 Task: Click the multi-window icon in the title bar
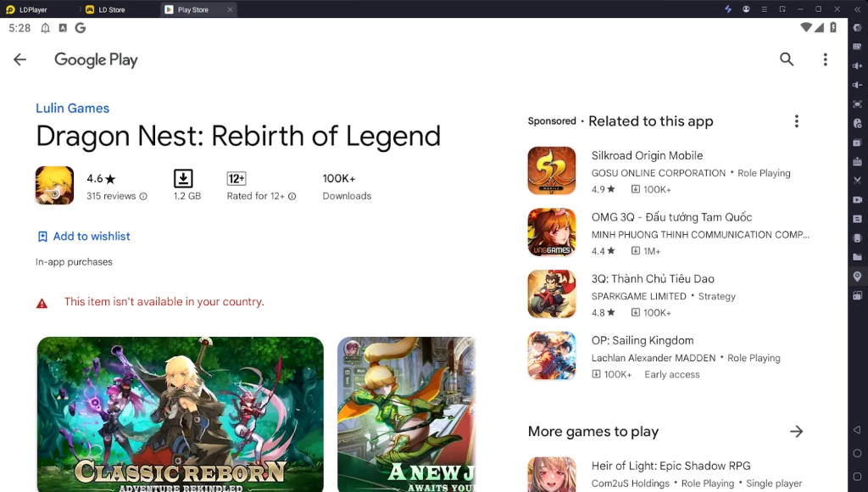point(782,8)
